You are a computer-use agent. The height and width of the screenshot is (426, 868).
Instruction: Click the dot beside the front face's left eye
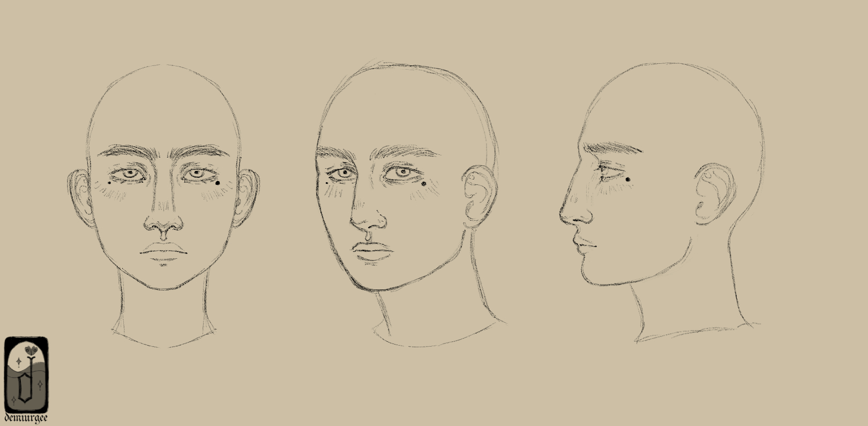(x=110, y=182)
